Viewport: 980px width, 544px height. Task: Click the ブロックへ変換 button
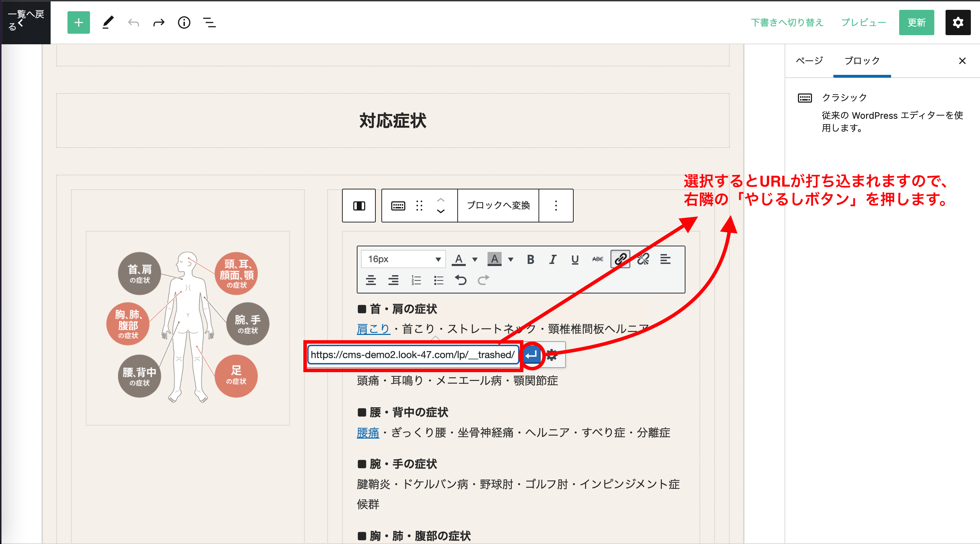pyautogui.click(x=498, y=206)
